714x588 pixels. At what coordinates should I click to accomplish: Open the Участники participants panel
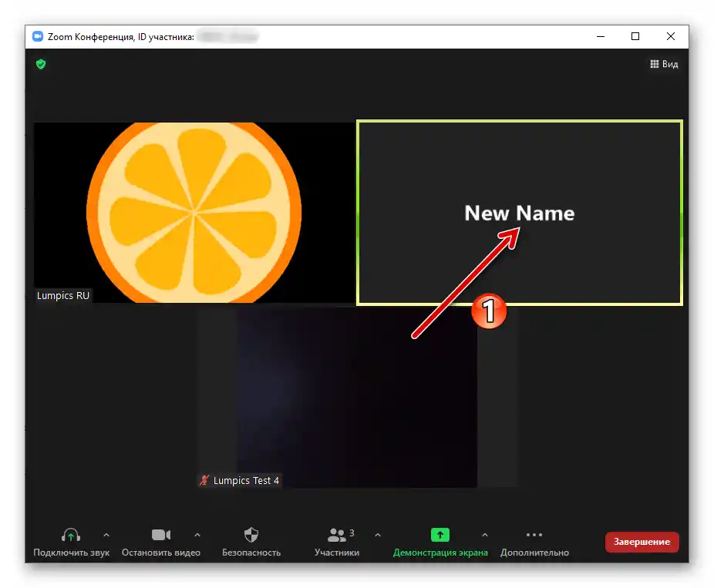pyautogui.click(x=337, y=542)
